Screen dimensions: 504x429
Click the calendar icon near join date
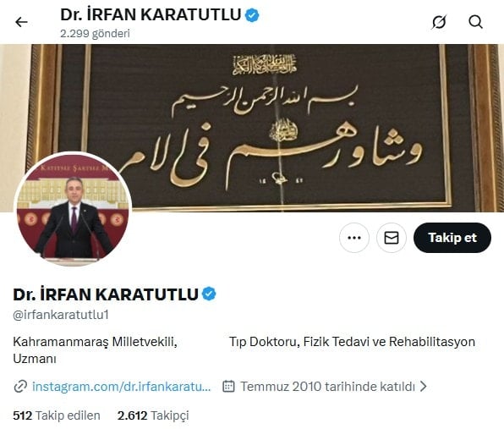[x=228, y=386]
